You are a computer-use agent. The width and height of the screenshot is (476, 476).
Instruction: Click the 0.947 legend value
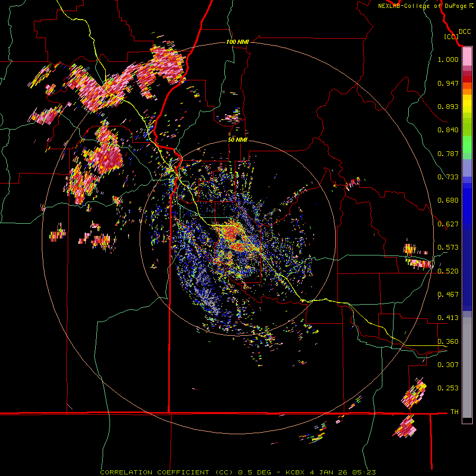448,83
